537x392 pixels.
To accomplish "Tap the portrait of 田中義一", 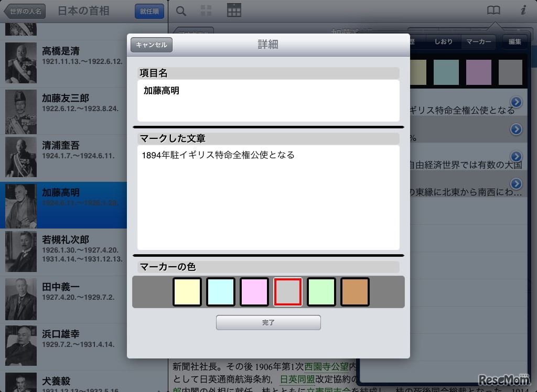I will [x=21, y=299].
